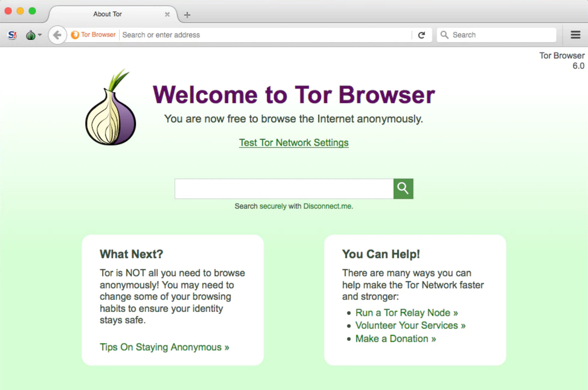Open Test Tor Network Settings link
The height and width of the screenshot is (390, 588).
pos(294,143)
